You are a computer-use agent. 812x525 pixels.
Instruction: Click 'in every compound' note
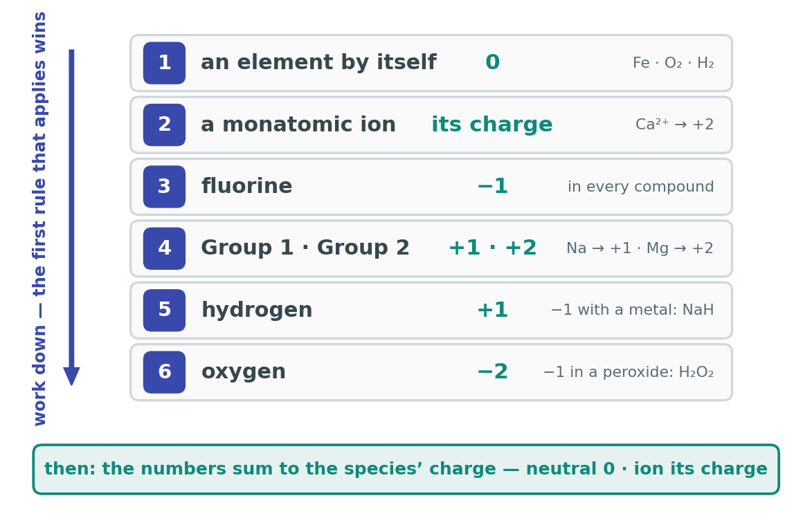(640, 187)
